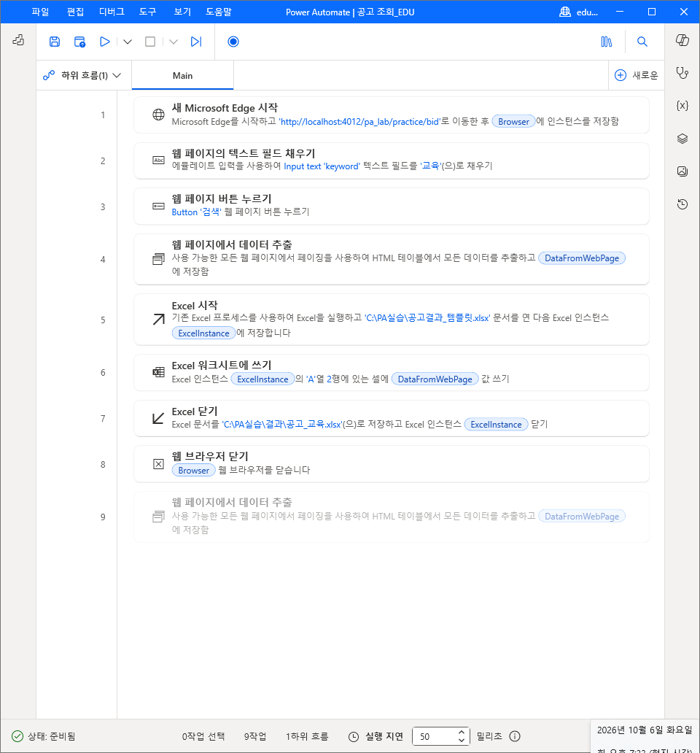The height and width of the screenshot is (753, 700).
Task: Click the Browser chip in step 8
Action: click(194, 471)
